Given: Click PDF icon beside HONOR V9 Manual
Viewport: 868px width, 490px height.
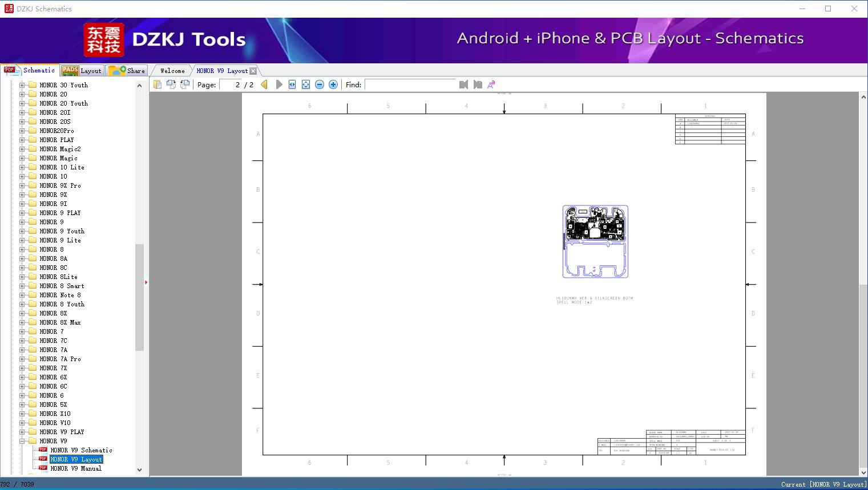Looking at the screenshot, I should (x=43, y=468).
